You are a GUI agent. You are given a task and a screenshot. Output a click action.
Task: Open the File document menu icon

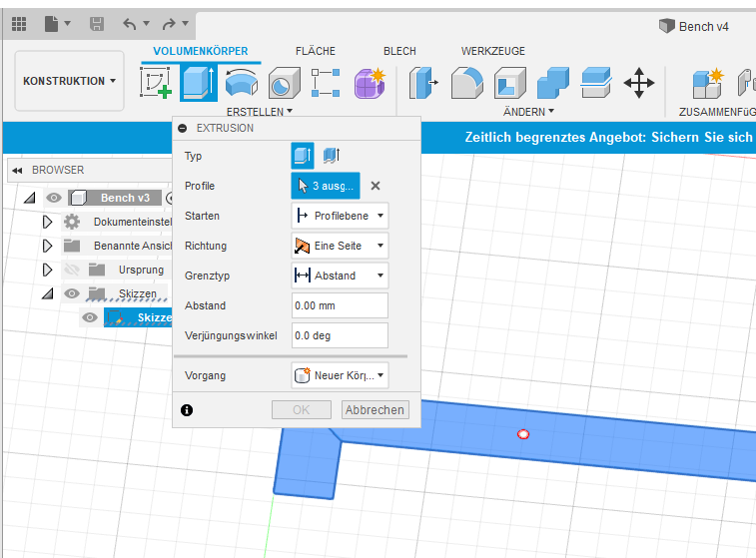(51, 24)
